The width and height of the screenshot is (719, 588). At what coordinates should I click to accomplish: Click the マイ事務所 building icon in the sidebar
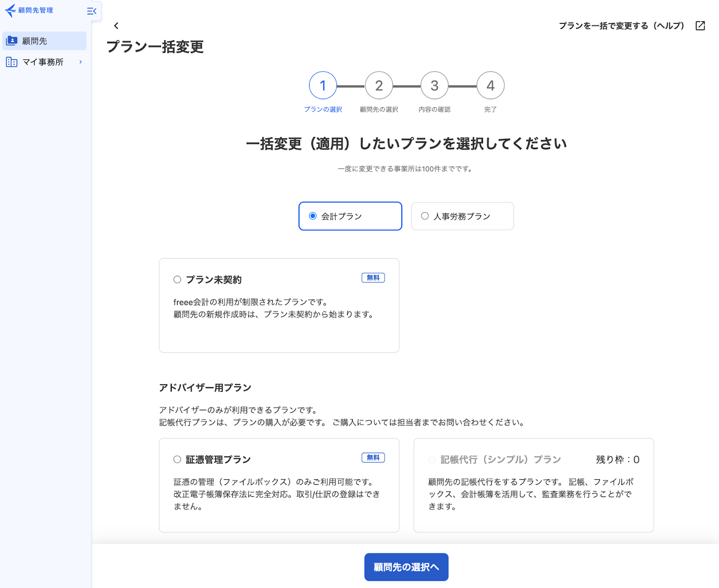(12, 62)
